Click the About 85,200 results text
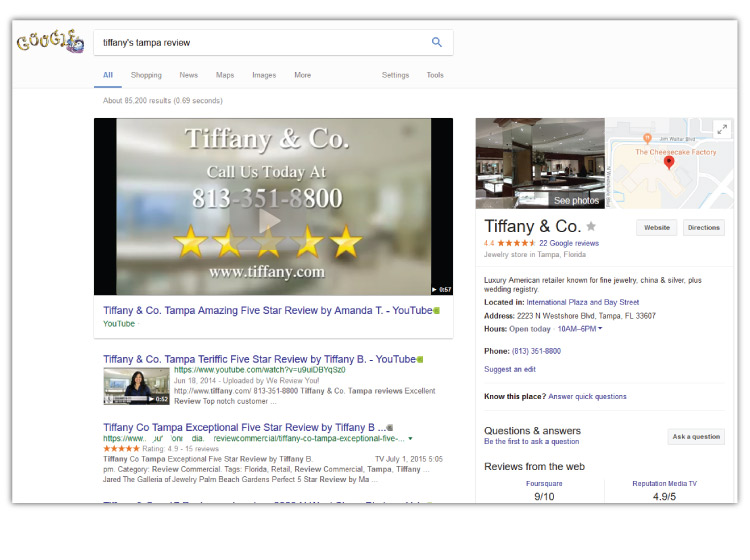 tap(163, 101)
